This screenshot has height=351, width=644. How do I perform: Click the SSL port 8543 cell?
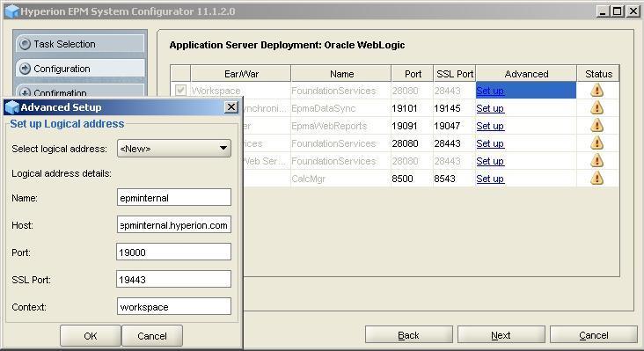coord(454,179)
